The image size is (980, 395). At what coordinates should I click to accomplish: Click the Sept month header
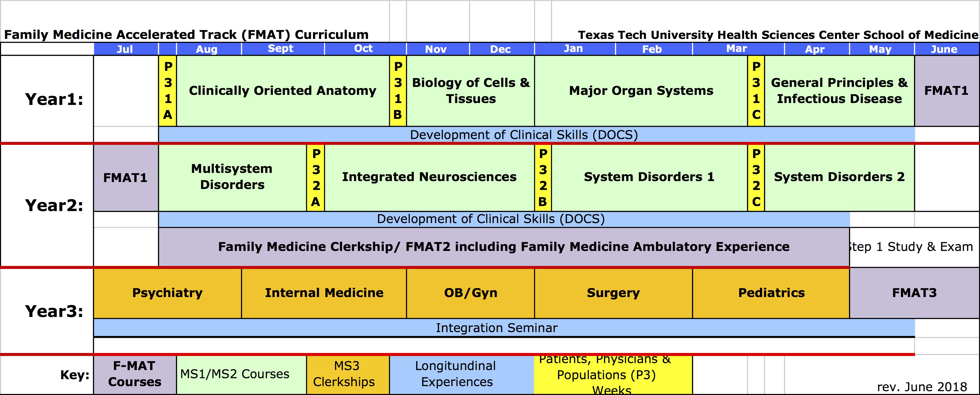pos(283,49)
